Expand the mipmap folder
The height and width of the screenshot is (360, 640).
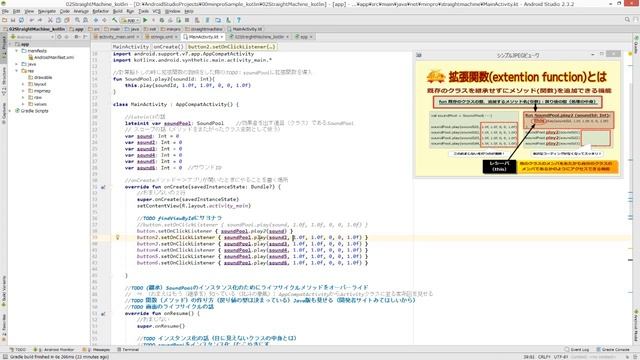[23, 91]
